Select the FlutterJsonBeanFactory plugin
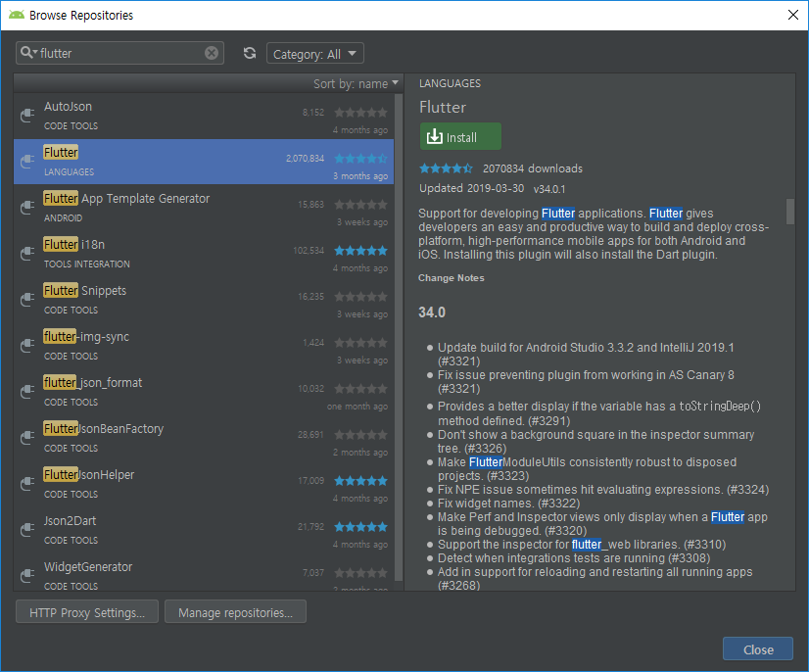Screen dimensions: 809x672 coord(204,438)
